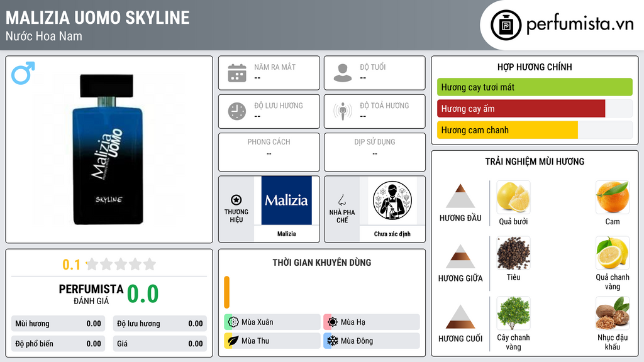Click the Quả chanh vàng lemon note image
This screenshot has width=644, height=362.
pyautogui.click(x=613, y=253)
